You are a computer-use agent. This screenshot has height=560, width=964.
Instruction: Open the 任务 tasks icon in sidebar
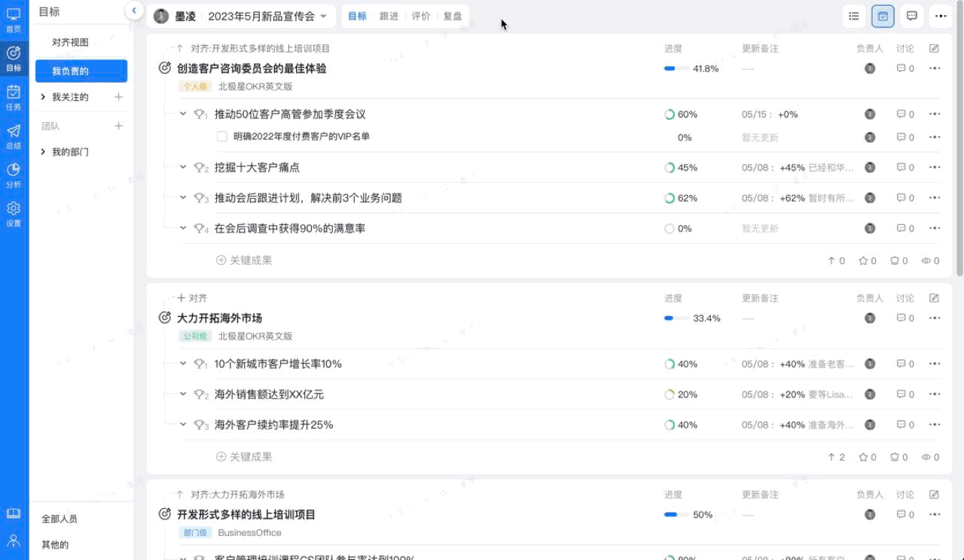14,97
